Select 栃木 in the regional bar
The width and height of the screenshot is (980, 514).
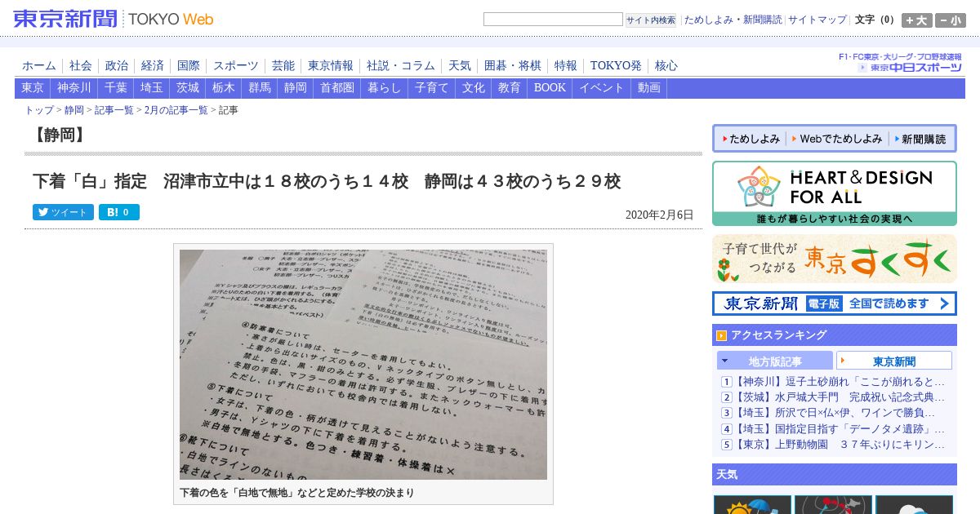coord(224,88)
